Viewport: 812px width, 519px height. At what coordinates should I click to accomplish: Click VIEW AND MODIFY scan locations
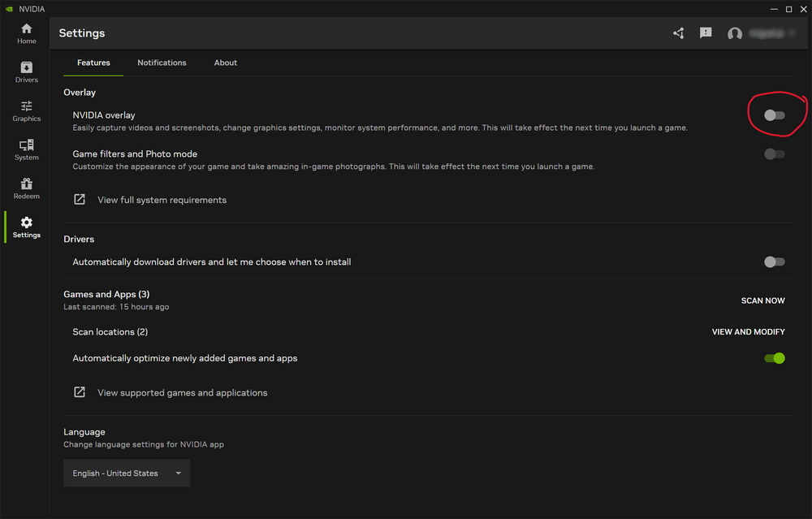748,332
